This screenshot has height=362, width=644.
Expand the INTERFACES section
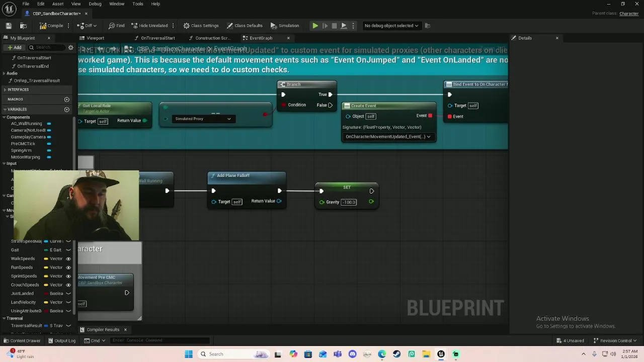coord(5,89)
